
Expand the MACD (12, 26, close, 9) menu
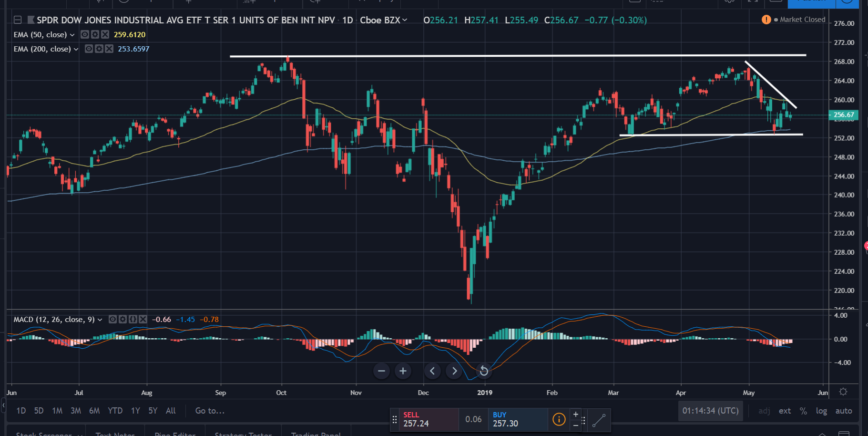pyautogui.click(x=100, y=320)
